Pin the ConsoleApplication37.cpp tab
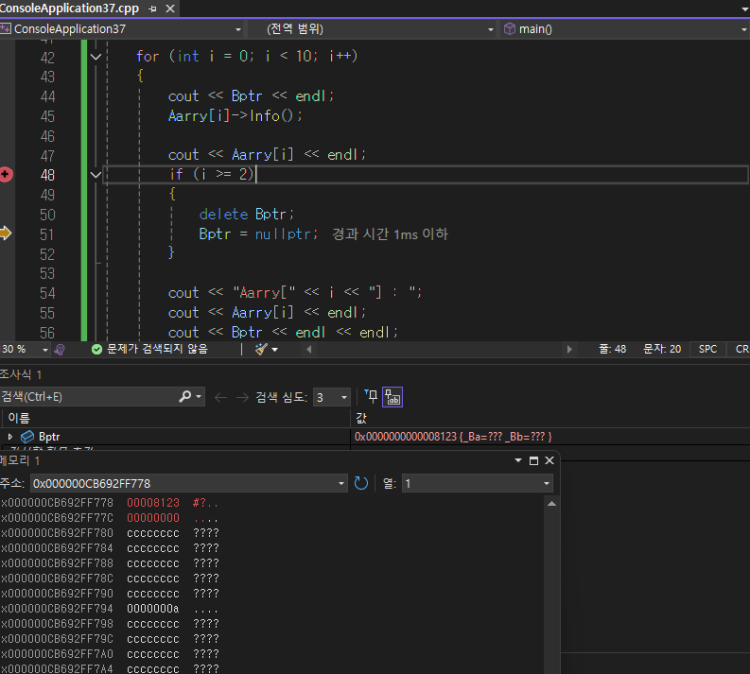Image resolution: width=750 pixels, height=674 pixels. [153, 9]
